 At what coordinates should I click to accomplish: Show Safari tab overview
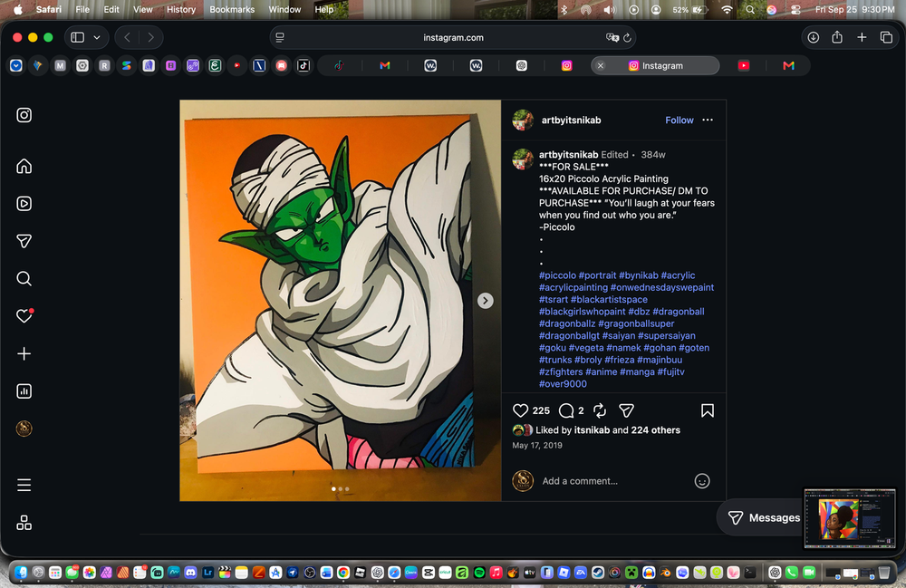[886, 37]
